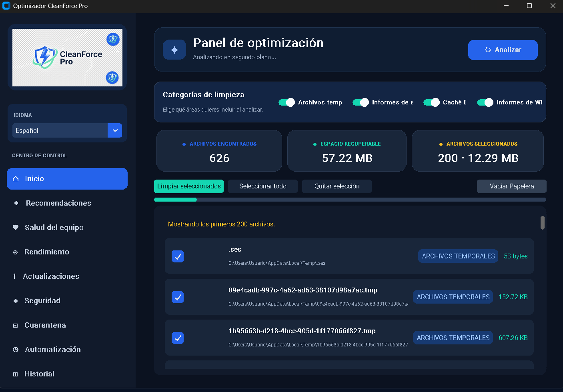Click the Actualizaciones arrow icon
Image resolution: width=563 pixels, height=392 pixels.
click(x=14, y=276)
